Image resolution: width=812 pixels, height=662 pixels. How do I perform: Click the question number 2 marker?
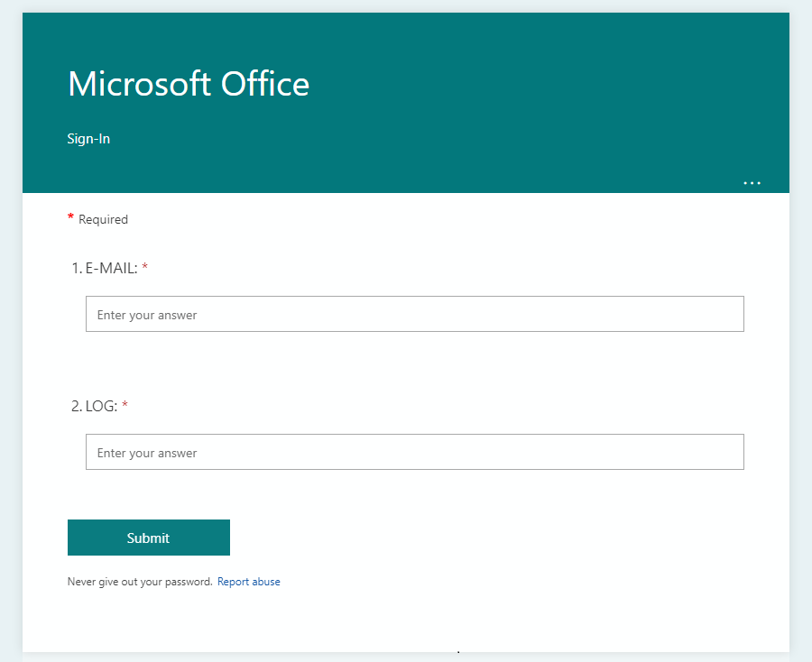point(77,407)
